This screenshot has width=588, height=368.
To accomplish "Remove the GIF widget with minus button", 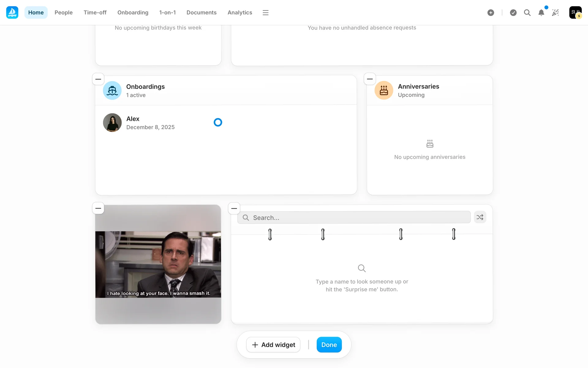I will click(98, 208).
